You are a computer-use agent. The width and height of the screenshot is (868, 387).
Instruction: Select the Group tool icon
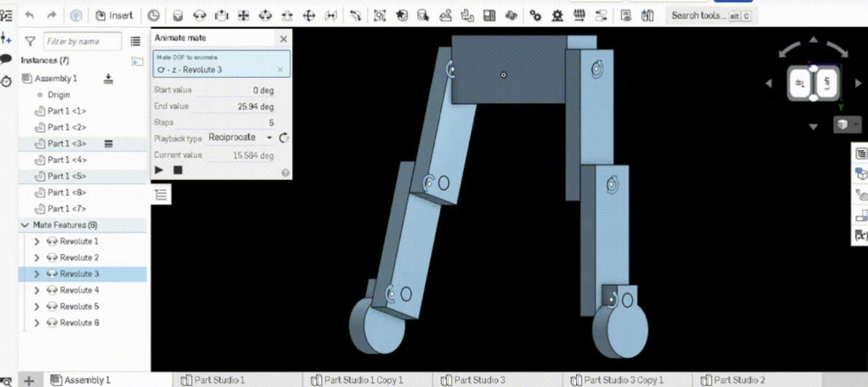379,15
